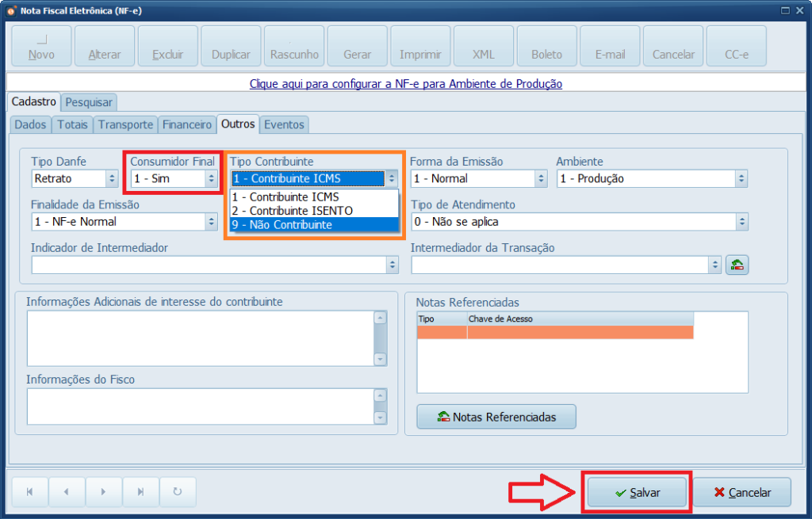The height and width of the screenshot is (519, 812).
Task: Go to the previous record arrow
Action: click(x=67, y=492)
